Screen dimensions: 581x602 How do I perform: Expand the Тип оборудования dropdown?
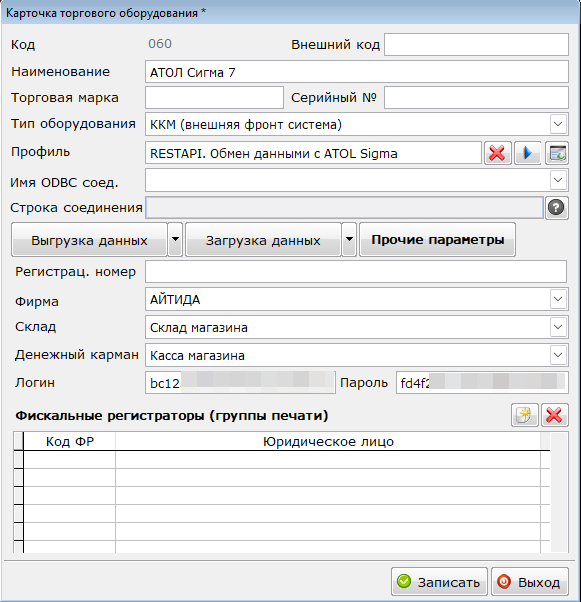pyautogui.click(x=558, y=124)
